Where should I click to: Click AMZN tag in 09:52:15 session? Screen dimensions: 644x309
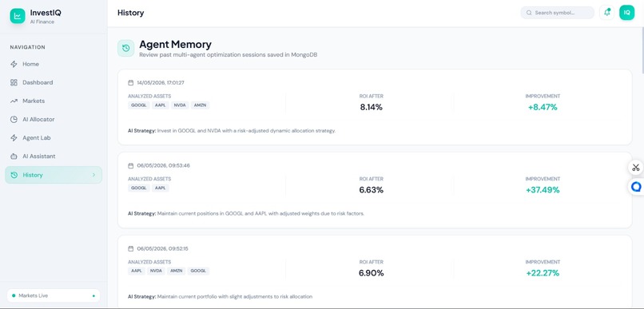click(177, 271)
